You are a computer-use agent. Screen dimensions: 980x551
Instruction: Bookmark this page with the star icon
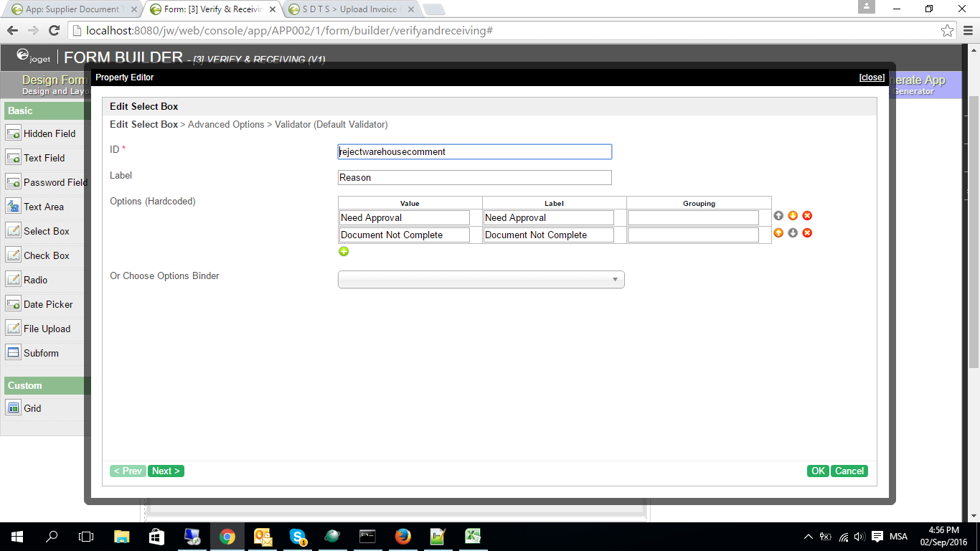(x=948, y=31)
